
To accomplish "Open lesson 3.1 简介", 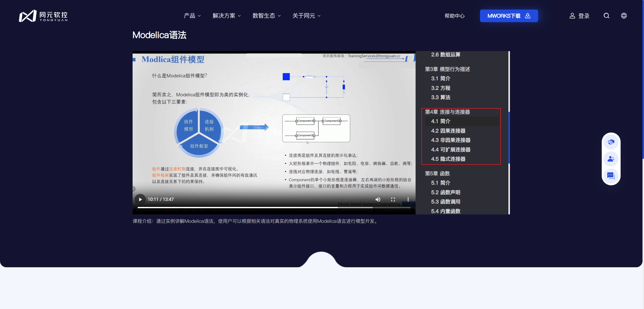I will point(441,78).
